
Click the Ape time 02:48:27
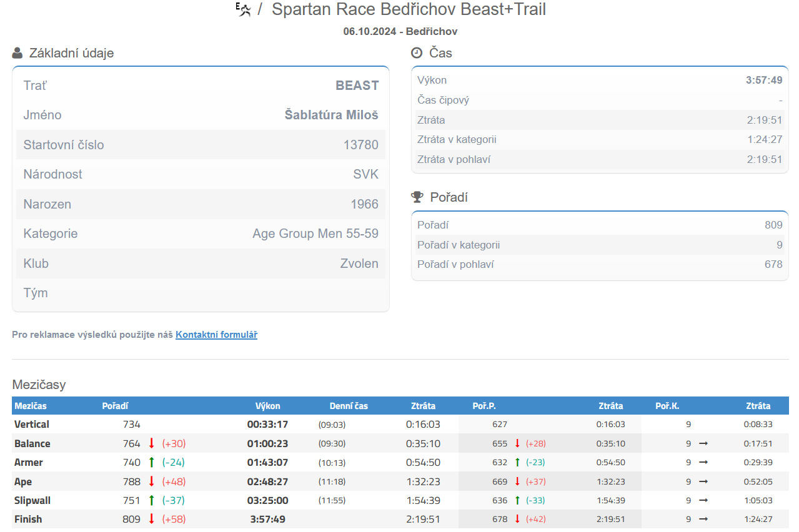[267, 481]
